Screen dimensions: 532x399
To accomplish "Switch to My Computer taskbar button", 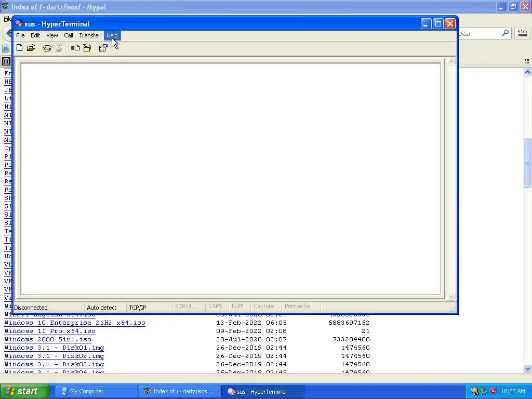I will (x=96, y=391).
